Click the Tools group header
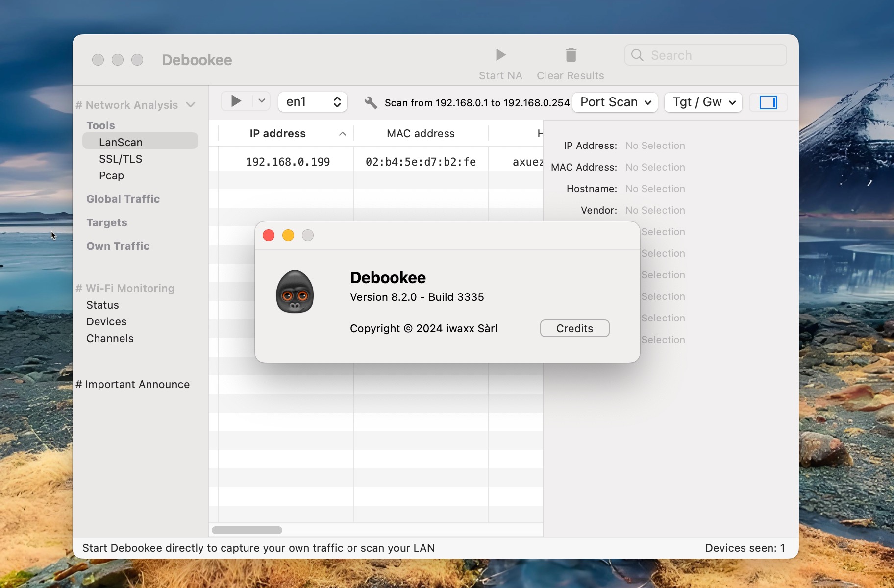Image resolution: width=894 pixels, height=588 pixels. (x=100, y=125)
